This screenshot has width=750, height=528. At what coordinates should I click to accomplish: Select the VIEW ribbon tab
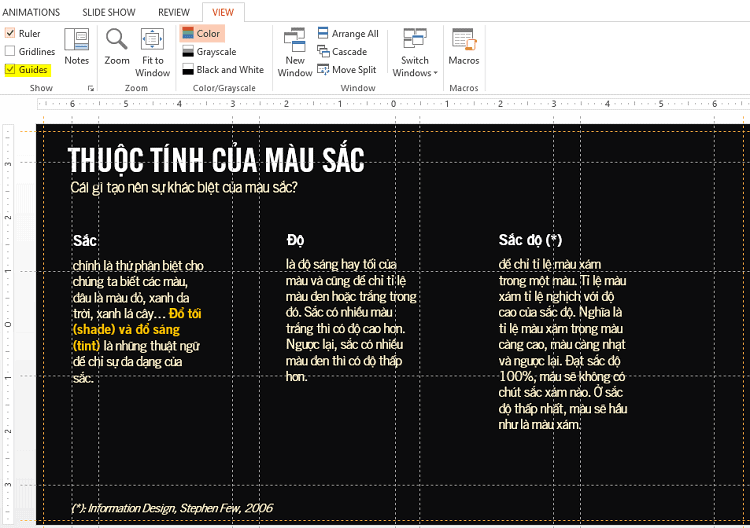pos(223,12)
